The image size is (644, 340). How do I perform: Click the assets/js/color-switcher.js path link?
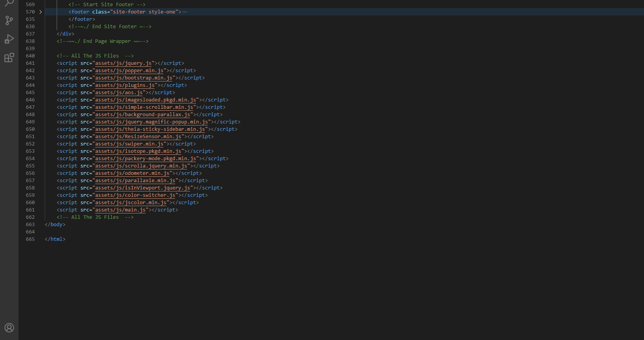pyautogui.click(x=135, y=195)
